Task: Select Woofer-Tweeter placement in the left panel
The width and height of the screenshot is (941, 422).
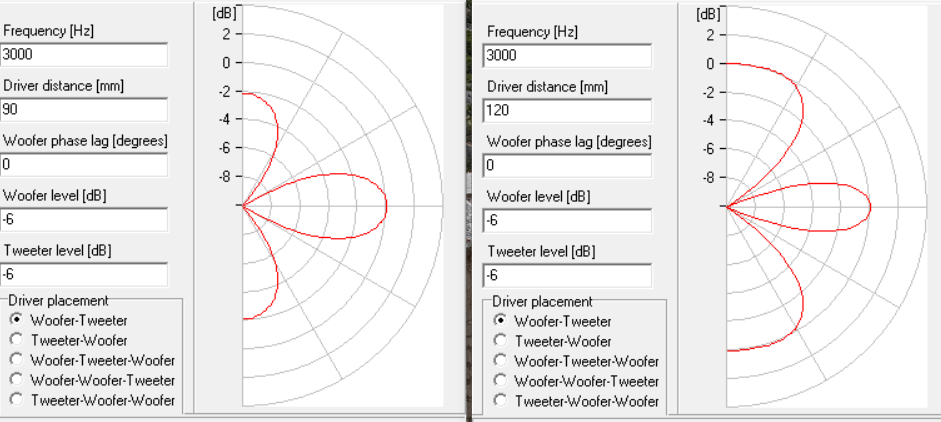Action: pyautogui.click(x=16, y=320)
